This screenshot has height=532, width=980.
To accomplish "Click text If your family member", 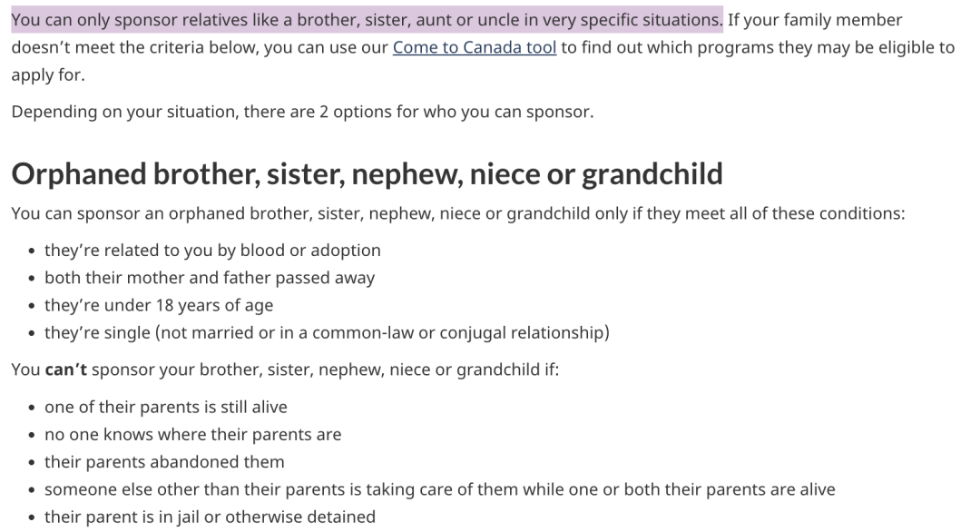I will 815,20.
